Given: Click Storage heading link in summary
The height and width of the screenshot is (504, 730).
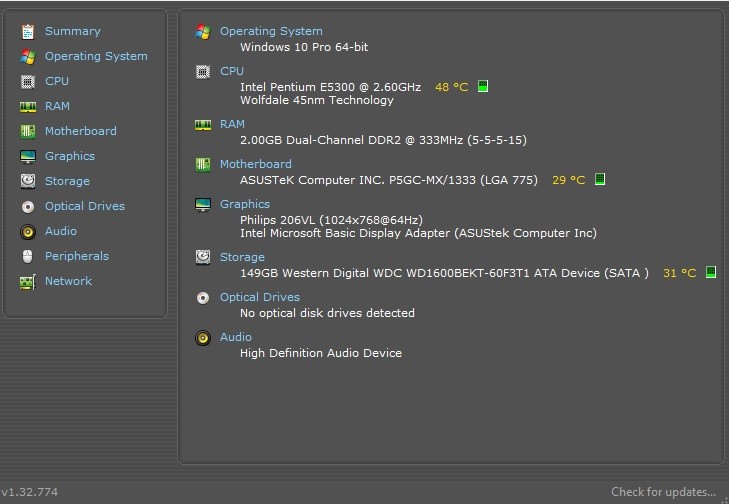Looking at the screenshot, I should pos(242,257).
